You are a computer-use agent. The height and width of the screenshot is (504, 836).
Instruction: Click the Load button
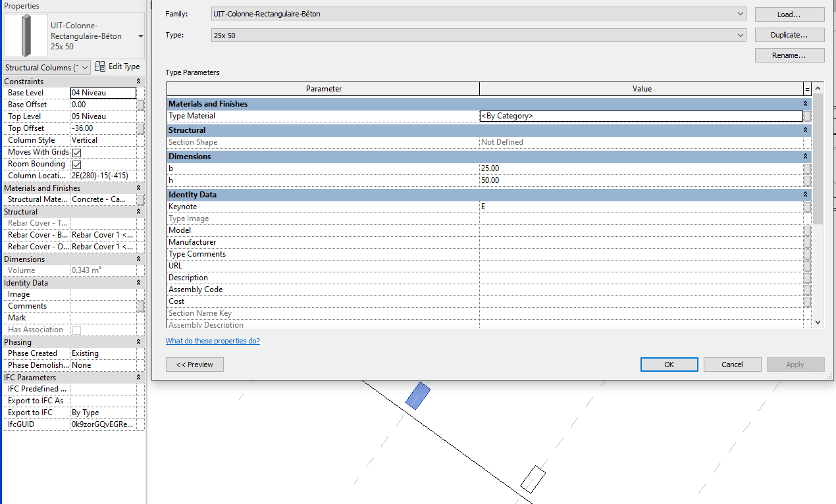pos(789,13)
